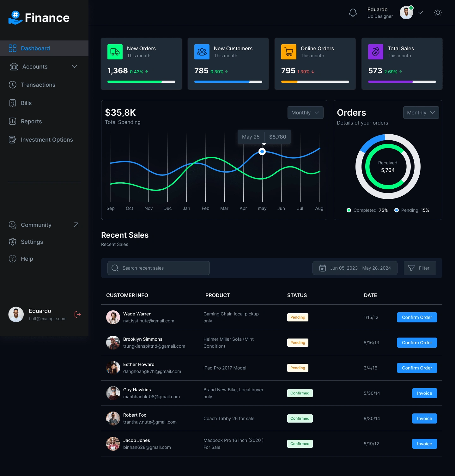Click the DATE column header
455x476 pixels.
(x=370, y=295)
